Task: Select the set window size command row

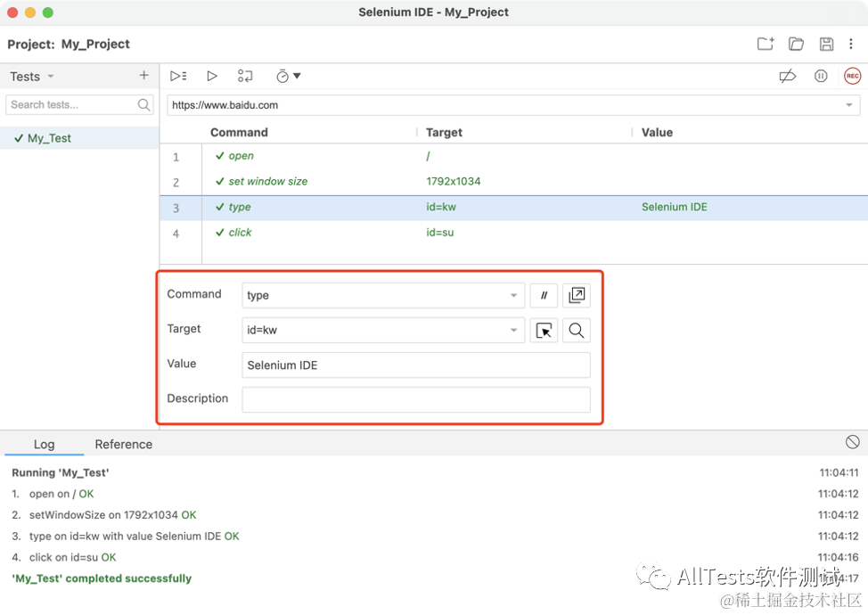Action: tap(513, 182)
